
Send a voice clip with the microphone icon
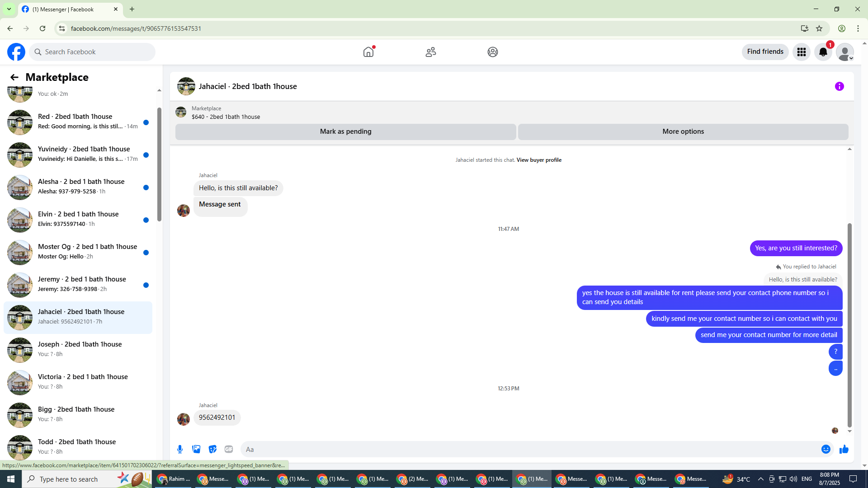[180, 449]
